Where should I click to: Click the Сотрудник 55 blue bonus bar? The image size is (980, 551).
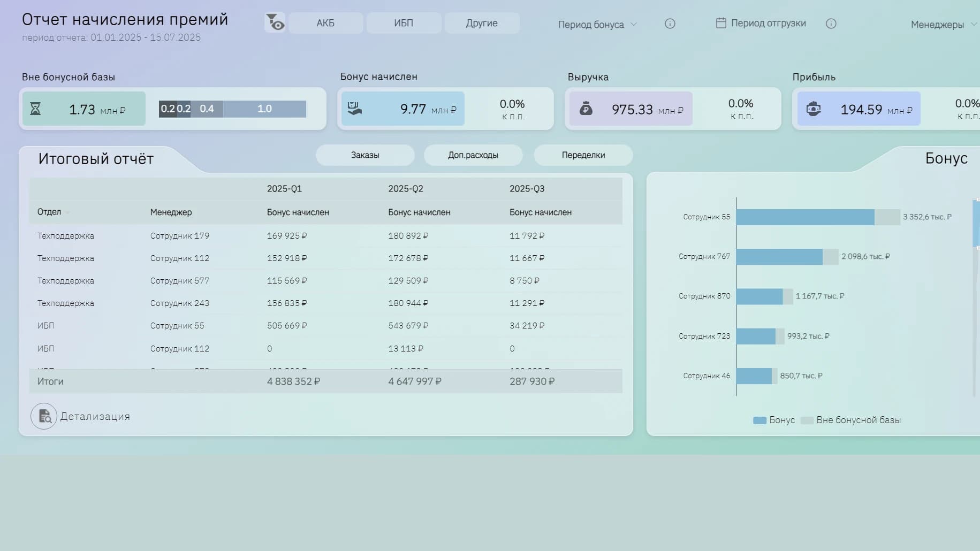click(x=805, y=217)
